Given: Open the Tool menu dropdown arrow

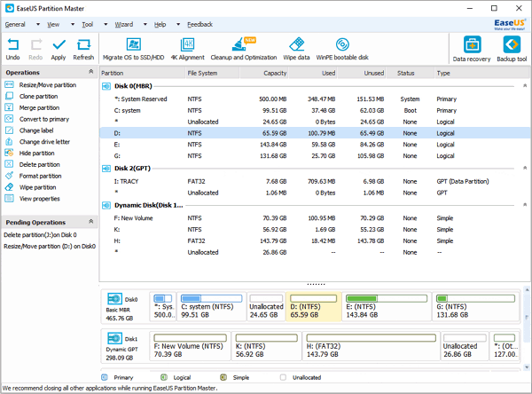Looking at the screenshot, I should click(106, 25).
